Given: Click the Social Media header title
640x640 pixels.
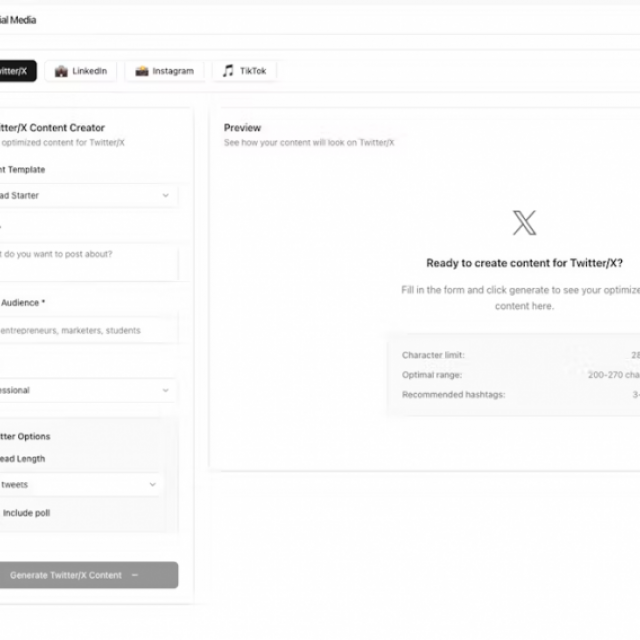Looking at the screenshot, I should pos(17,20).
